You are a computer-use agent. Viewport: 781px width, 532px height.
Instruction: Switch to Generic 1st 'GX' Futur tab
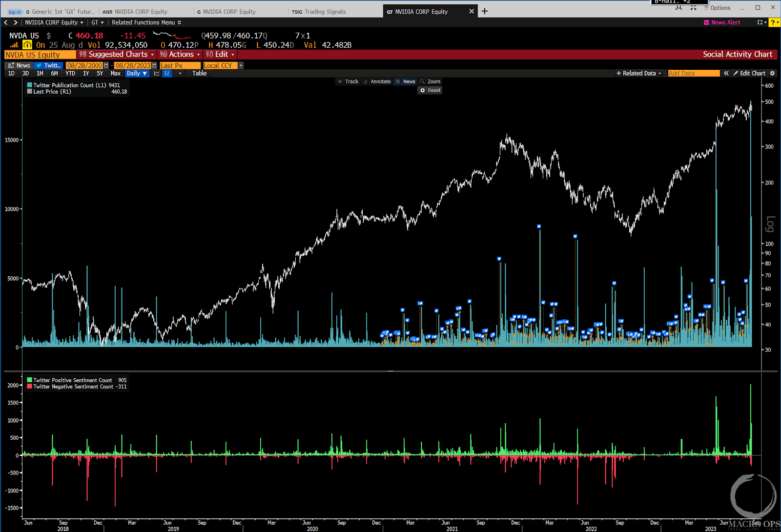[x=60, y=12]
